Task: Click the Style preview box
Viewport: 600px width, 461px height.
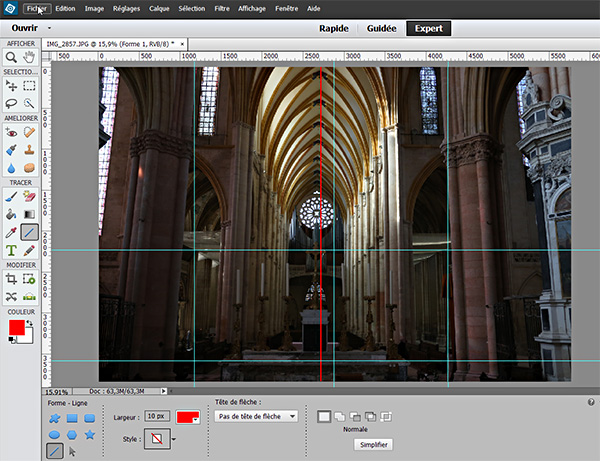Action: [157, 439]
